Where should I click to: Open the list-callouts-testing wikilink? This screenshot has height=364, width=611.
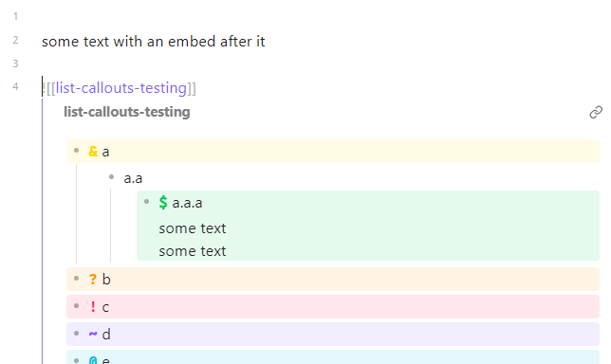coord(121,88)
